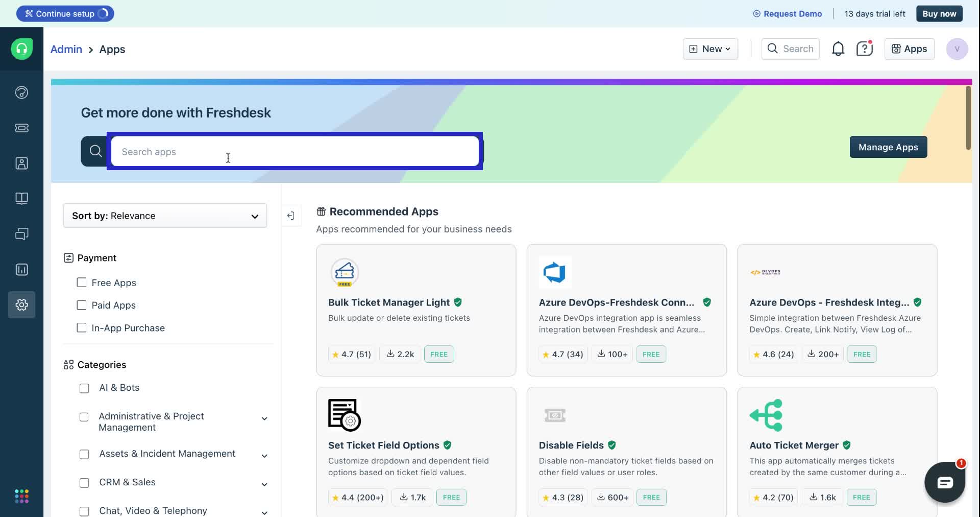Click the Azure DevOps-Freshdesk Conn app logo
The width and height of the screenshot is (980, 517).
(x=555, y=272)
